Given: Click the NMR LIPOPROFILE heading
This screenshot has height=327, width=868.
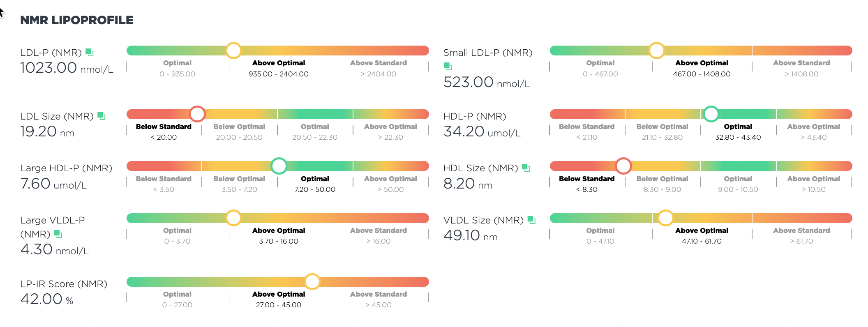Looking at the screenshot, I should 77,20.
